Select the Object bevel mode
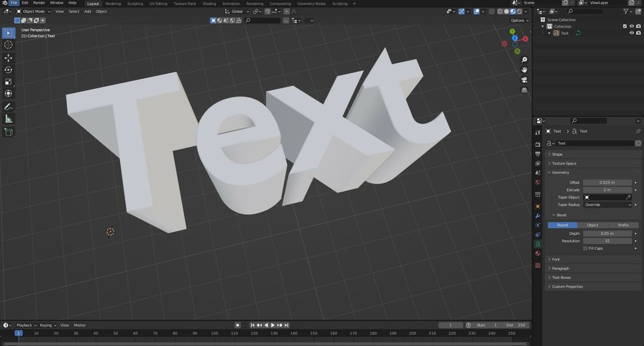Screen dimensions: 644x346 pos(592,225)
